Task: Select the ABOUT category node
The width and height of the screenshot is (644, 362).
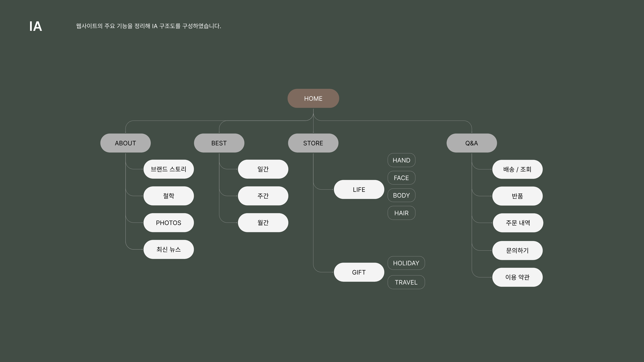Action: 125,143
